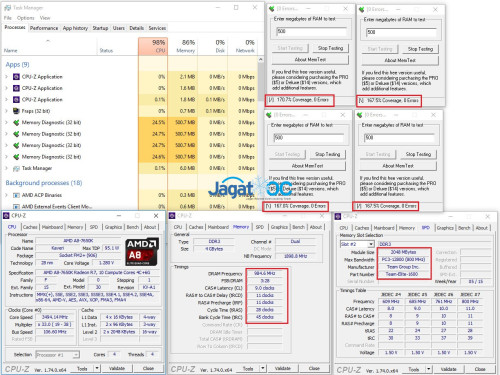
Task: Open the Options menu in Task Manager
Action: [x=26, y=18]
